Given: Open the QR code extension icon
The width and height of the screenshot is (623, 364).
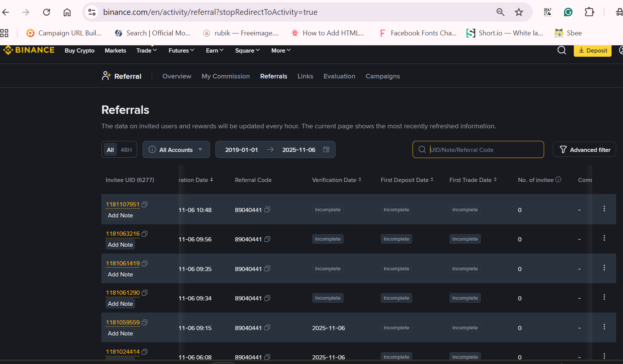Looking at the screenshot, I should 548,12.
